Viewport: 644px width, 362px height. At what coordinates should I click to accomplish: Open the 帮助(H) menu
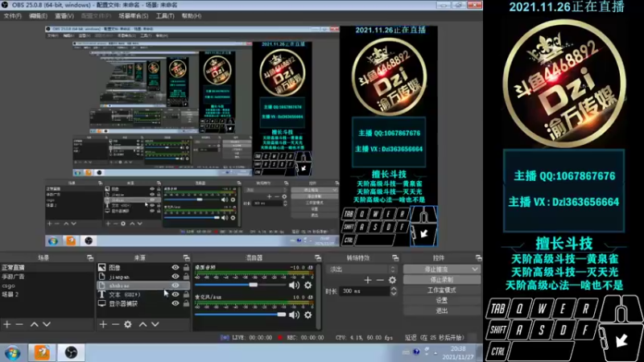(192, 16)
